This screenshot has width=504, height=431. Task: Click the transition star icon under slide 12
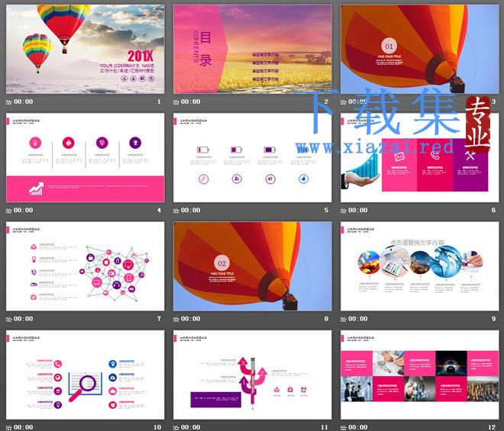click(x=344, y=428)
